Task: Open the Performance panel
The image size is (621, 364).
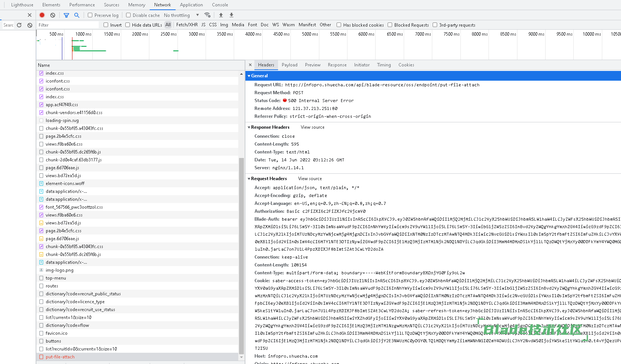Action: [82, 5]
